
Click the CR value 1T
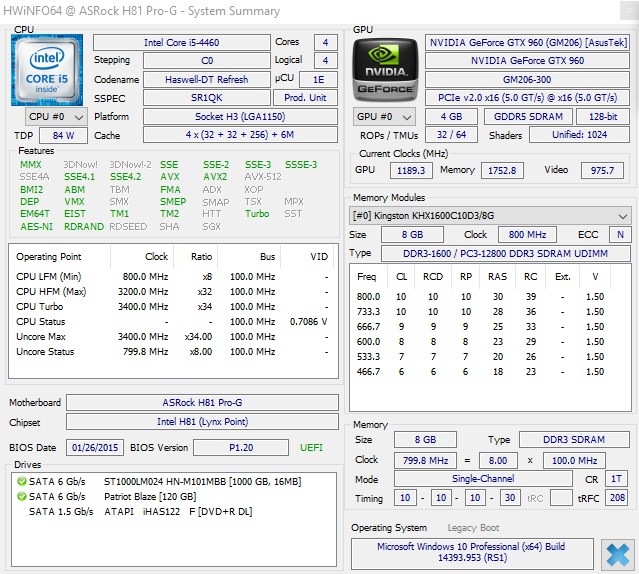click(x=616, y=479)
